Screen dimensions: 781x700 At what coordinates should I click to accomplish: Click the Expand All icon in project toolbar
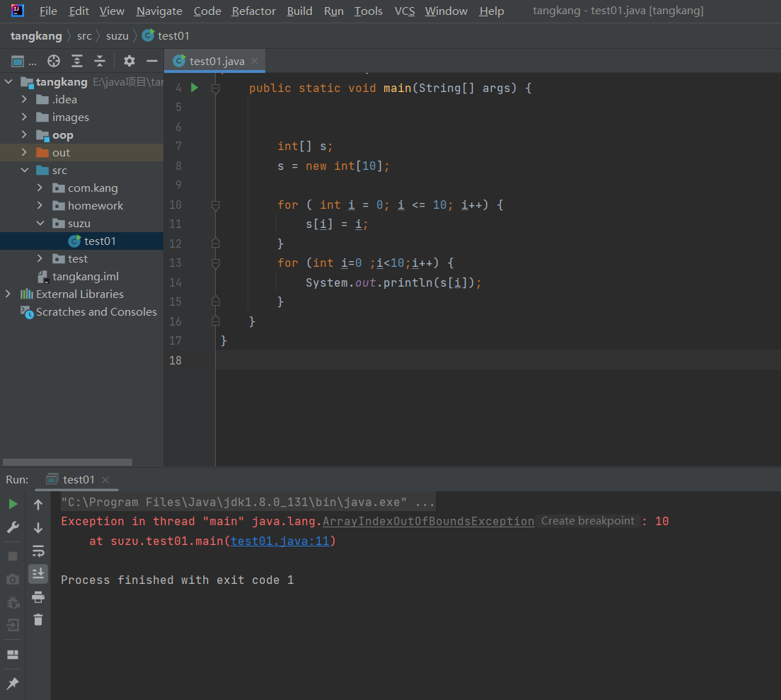(77, 62)
